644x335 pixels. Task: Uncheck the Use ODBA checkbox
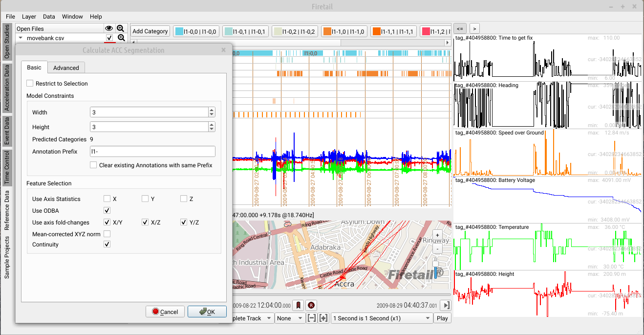pyautogui.click(x=107, y=210)
